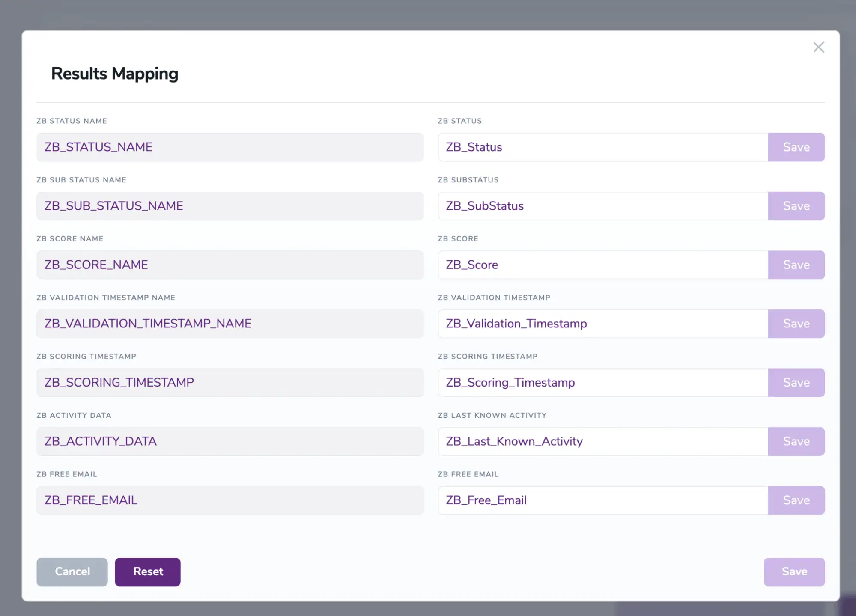Edit the ZB_Status field value
Viewport: 856px width, 616px height.
pos(599,147)
